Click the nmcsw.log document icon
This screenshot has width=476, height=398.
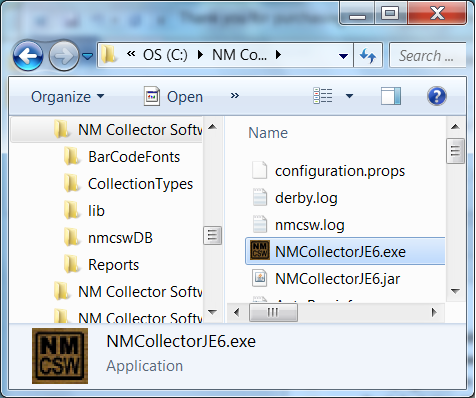coord(260,224)
